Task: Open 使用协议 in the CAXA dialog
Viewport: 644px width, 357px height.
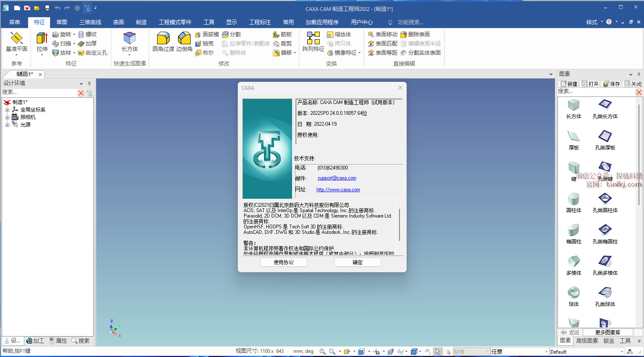Action: coord(284,262)
